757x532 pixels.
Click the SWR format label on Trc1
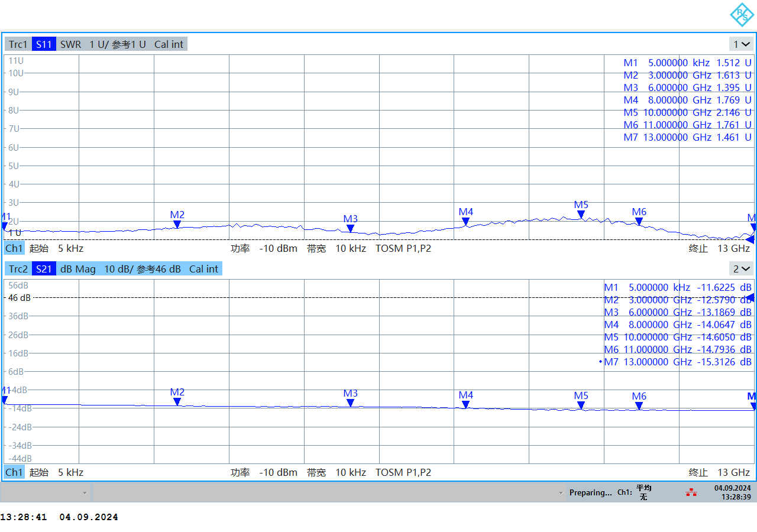pos(70,44)
